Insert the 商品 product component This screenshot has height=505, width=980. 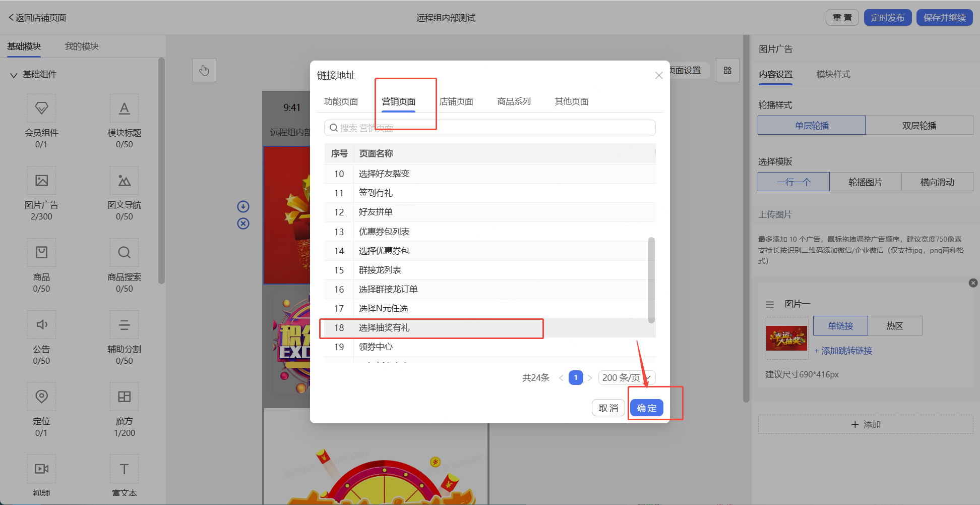pos(42,252)
